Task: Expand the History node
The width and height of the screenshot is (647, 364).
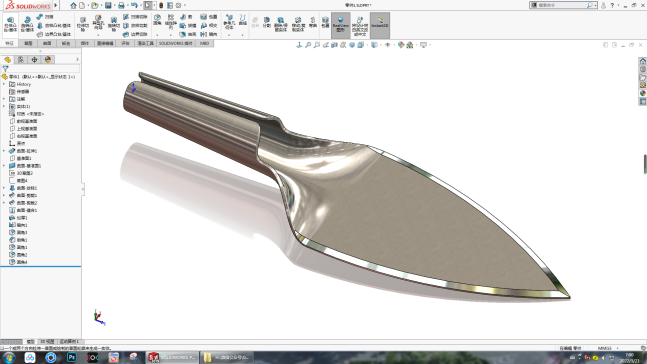Action: pos(4,84)
